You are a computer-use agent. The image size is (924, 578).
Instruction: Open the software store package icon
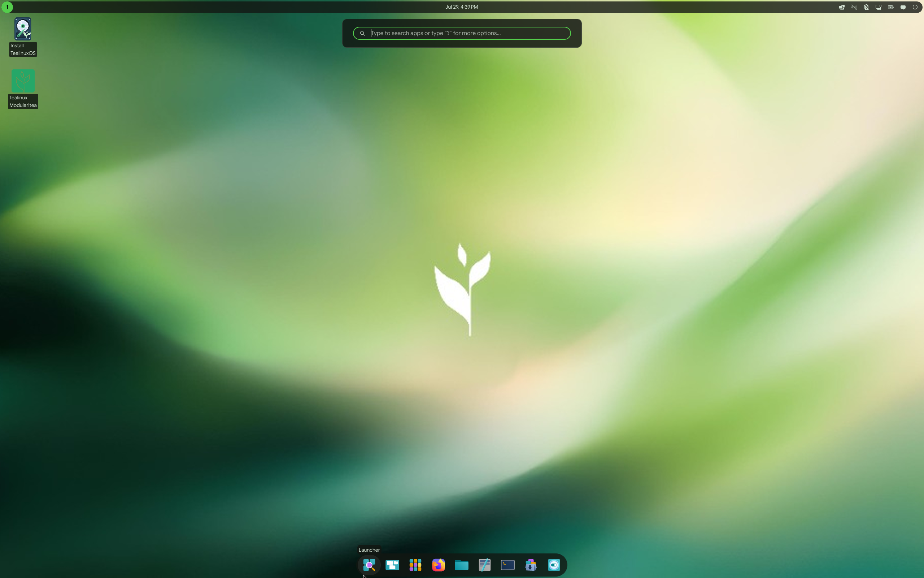[531, 565]
